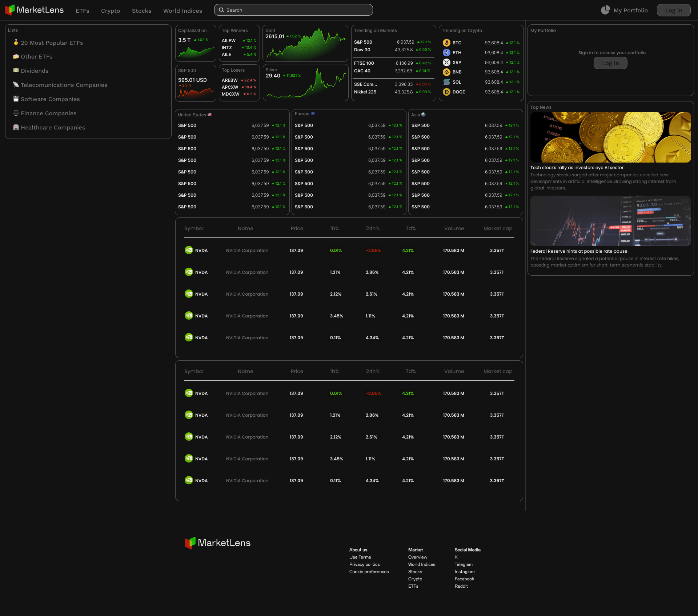Click the Ethereum icon in Trending on Crypto
This screenshot has height=616, width=698.
click(446, 52)
